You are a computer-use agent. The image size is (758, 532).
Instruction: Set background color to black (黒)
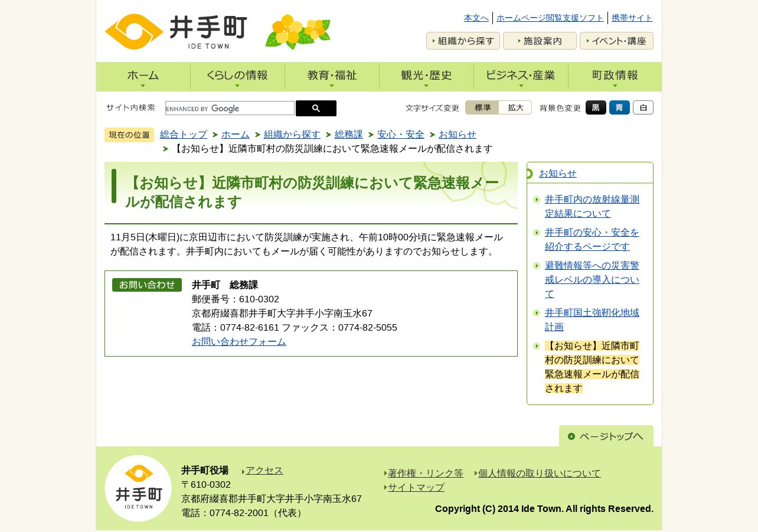(x=596, y=107)
